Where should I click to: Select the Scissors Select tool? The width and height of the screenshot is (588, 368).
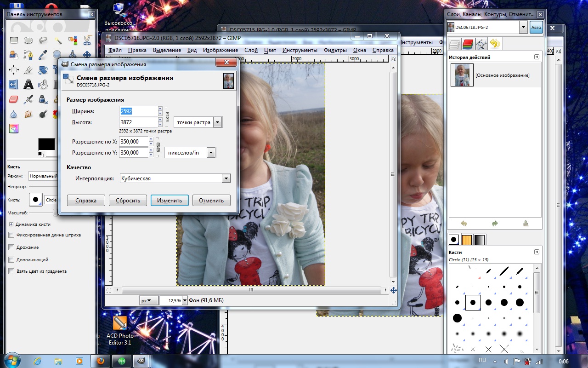87,40
